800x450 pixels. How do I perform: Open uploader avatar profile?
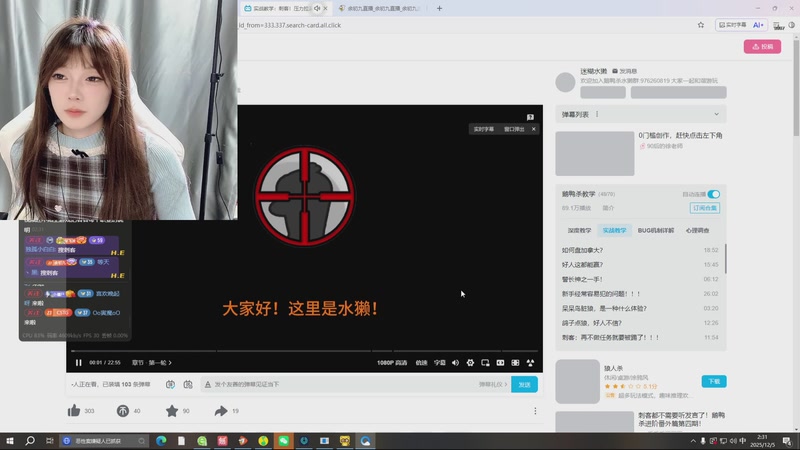click(x=565, y=82)
